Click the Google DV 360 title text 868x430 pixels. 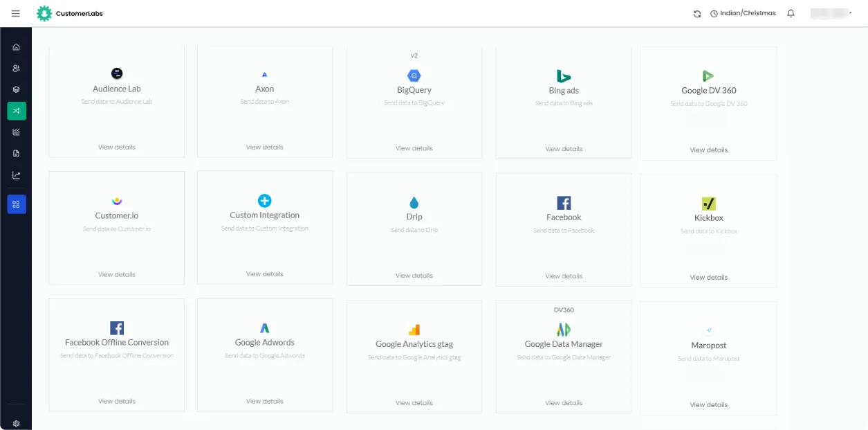pyautogui.click(x=709, y=91)
